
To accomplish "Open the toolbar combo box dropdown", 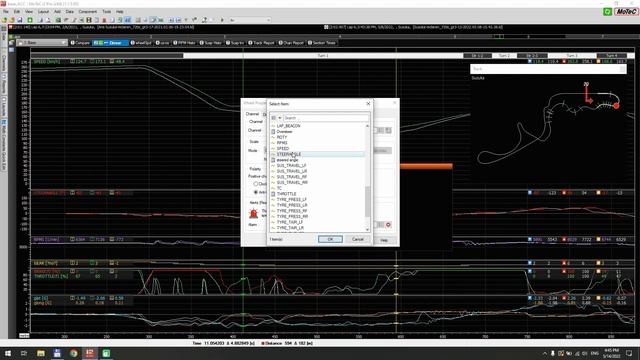I will click(269, 20).
